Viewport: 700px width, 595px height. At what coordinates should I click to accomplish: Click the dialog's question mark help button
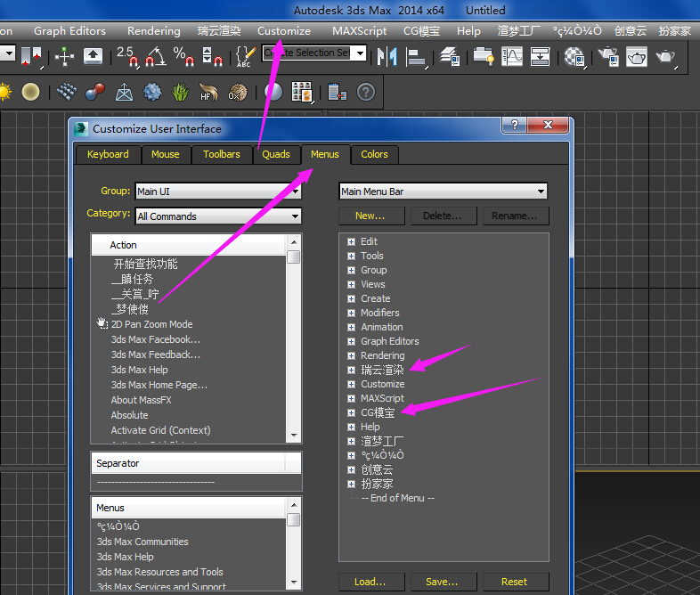(514, 125)
